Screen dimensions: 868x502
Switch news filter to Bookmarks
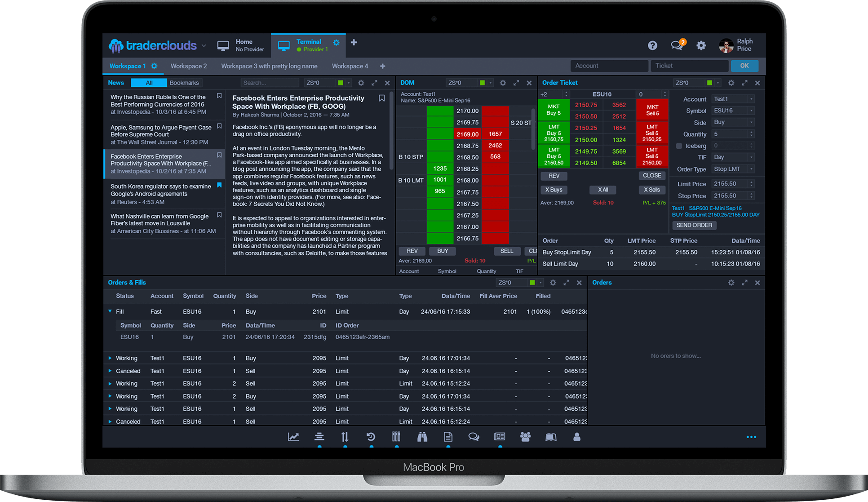click(x=184, y=83)
